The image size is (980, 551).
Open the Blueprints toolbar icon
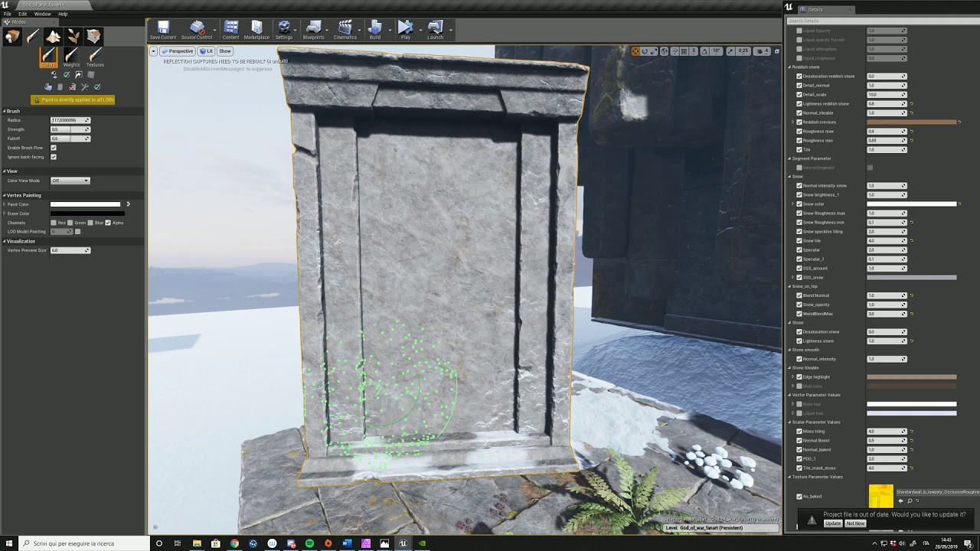coord(313,31)
